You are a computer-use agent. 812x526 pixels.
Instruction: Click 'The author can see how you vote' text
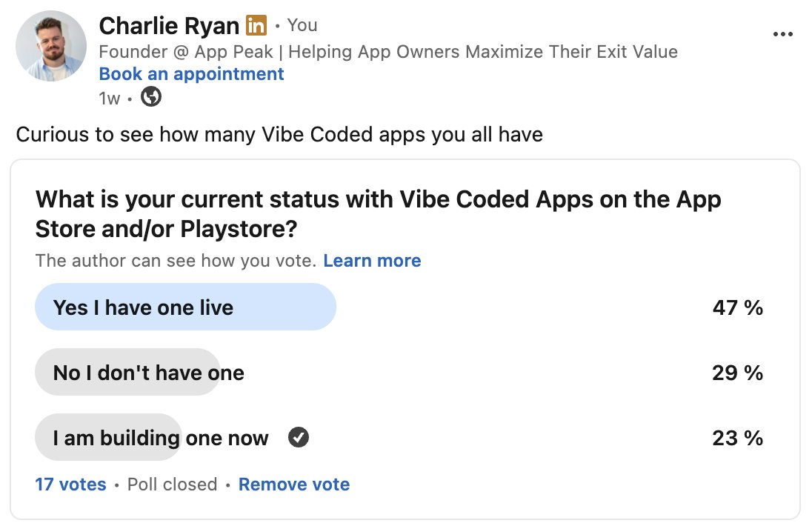(x=176, y=261)
